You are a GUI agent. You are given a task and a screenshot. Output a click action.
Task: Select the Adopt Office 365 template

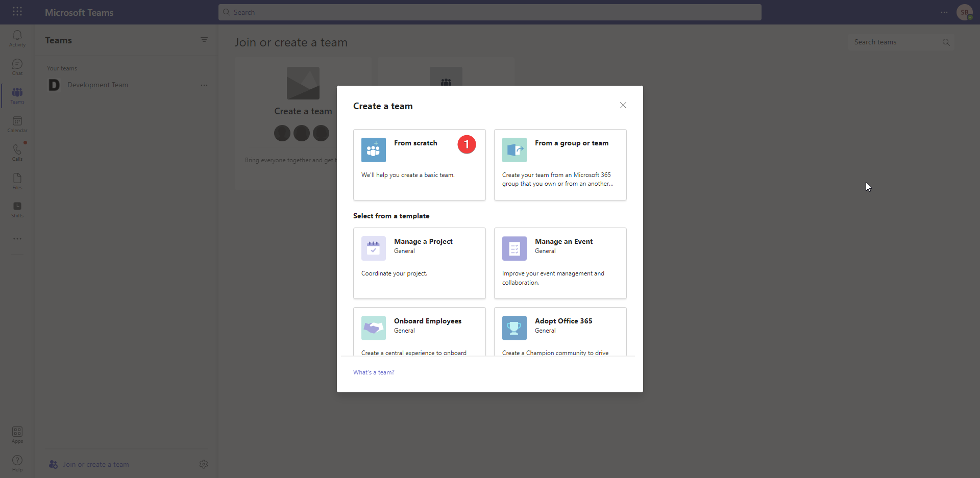560,332
